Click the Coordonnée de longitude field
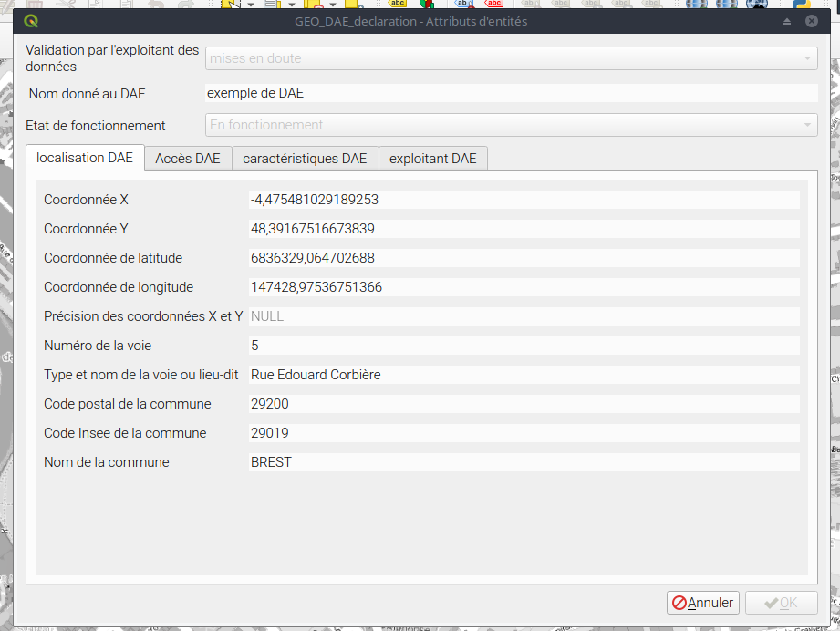 pyautogui.click(x=524, y=287)
